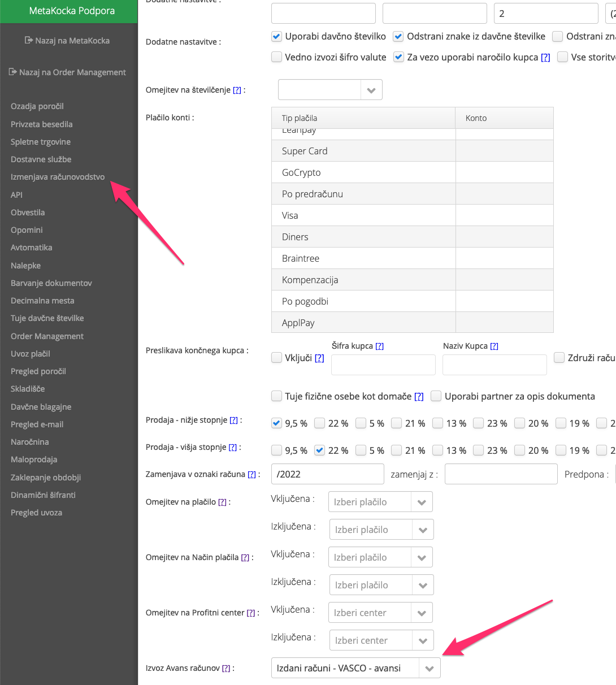616x685 pixels.
Task: Click Nazaj na MetaKocka link
Action: coord(72,41)
